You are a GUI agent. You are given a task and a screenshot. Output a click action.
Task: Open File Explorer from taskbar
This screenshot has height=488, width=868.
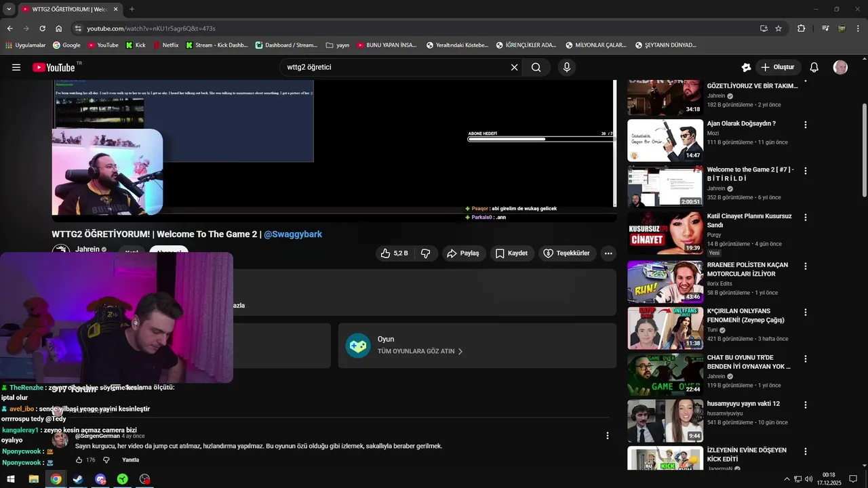(33, 479)
